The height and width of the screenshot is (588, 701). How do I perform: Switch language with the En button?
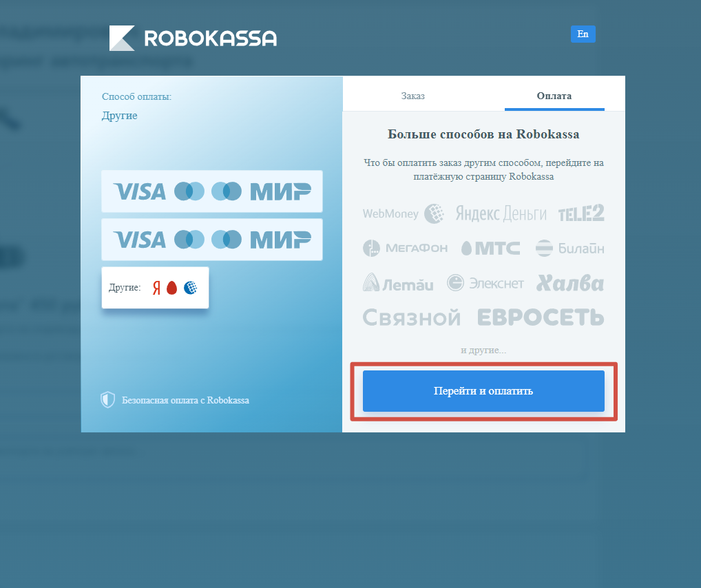(x=583, y=34)
